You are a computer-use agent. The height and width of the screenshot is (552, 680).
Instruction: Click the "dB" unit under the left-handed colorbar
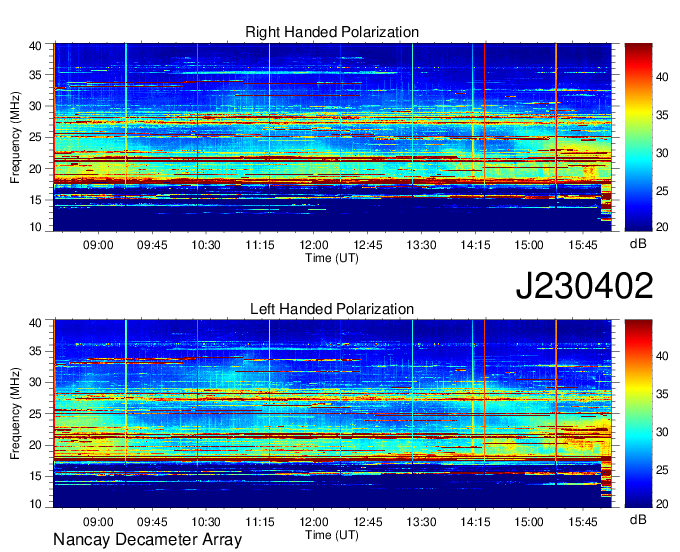tap(638, 519)
